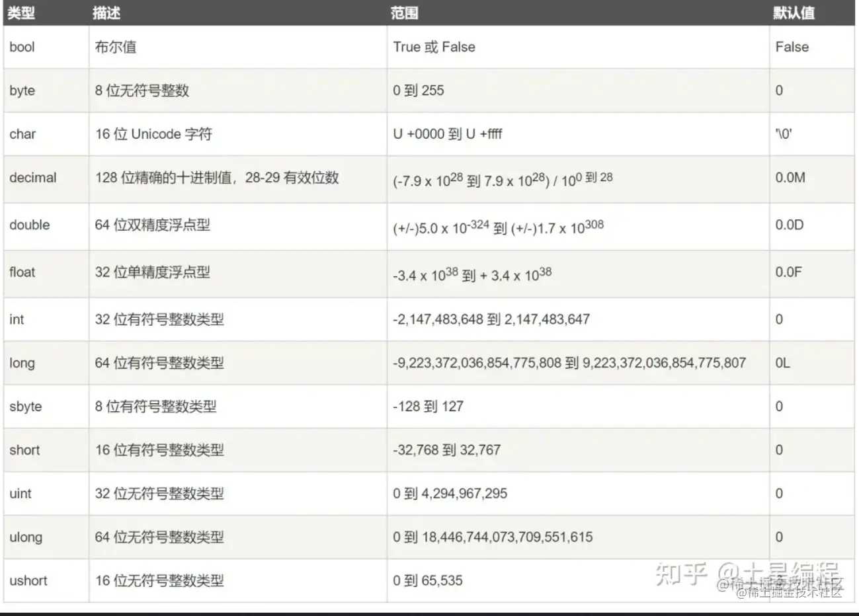The image size is (859, 616).
Task: Click the 16 位无符号整数类型 description
Action: (159, 581)
